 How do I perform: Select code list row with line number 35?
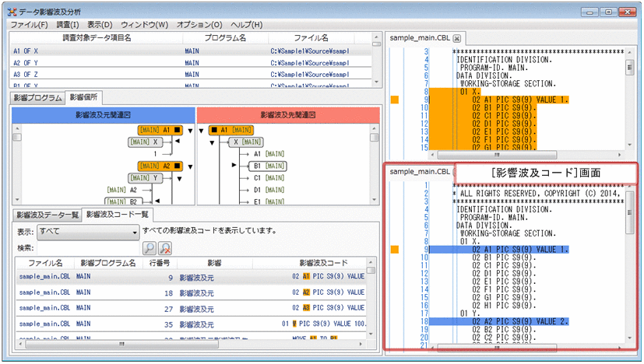191,324
